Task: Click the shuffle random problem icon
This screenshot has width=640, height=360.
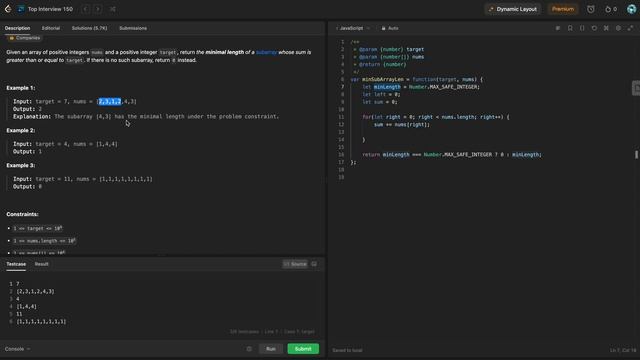Action: tap(113, 9)
